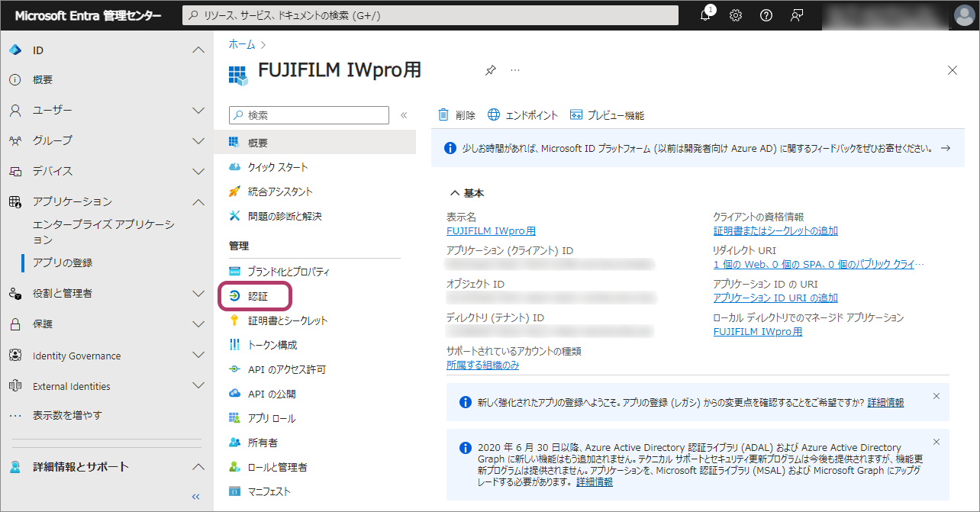980x512 pixels.
Task: Expand the 保護 section
Action: coord(198,324)
